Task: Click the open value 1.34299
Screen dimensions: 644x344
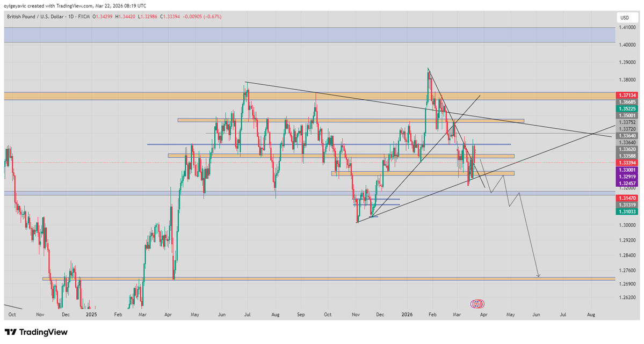Action: pos(104,17)
